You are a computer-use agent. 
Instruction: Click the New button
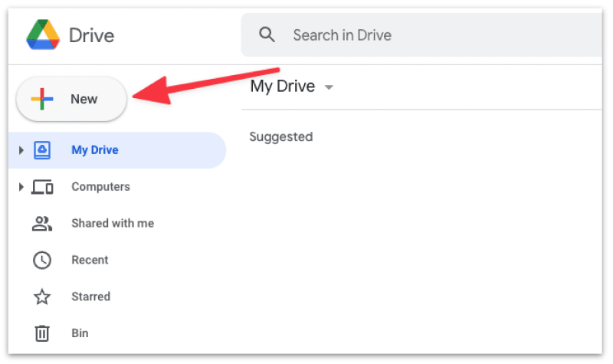pyautogui.click(x=71, y=99)
